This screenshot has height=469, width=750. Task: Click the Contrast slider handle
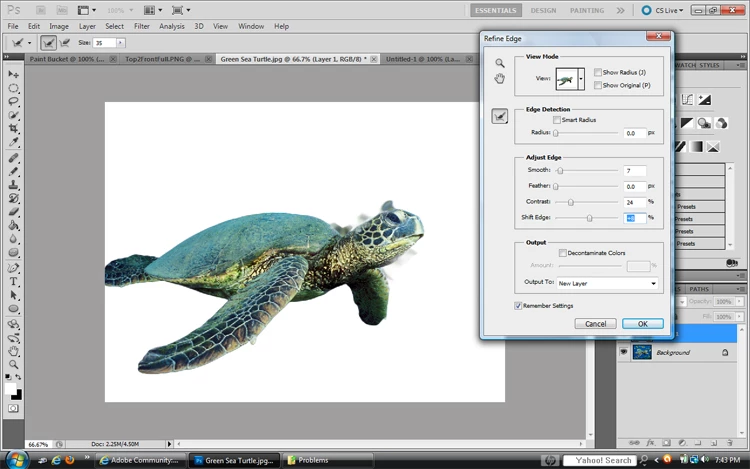click(x=570, y=202)
